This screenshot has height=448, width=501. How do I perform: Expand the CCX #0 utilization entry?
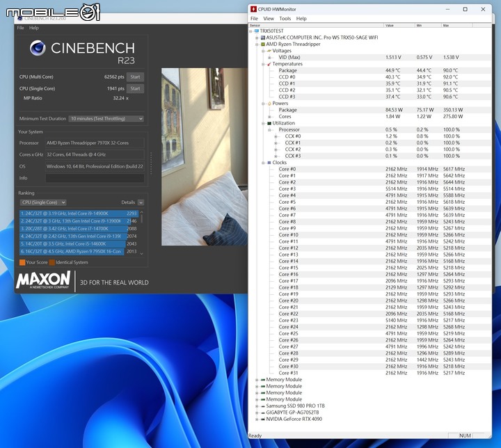point(276,136)
